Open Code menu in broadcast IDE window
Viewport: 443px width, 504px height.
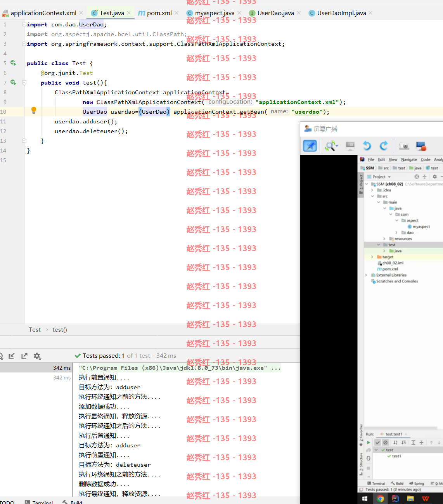[426, 159]
